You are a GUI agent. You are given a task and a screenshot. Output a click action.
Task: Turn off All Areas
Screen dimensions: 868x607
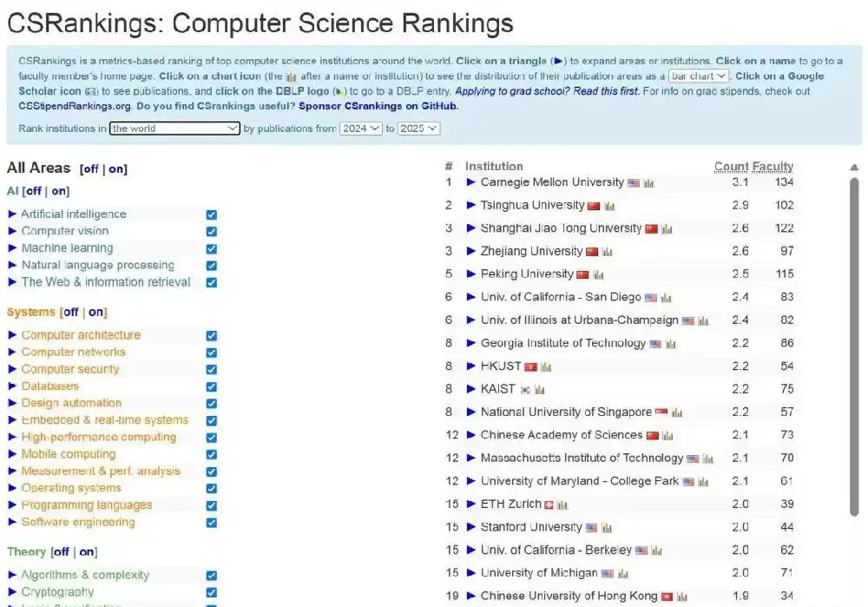91,169
